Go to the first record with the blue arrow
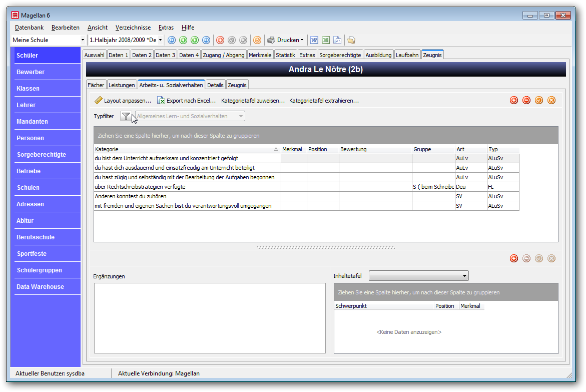This screenshot has height=392, width=586. tap(172, 40)
